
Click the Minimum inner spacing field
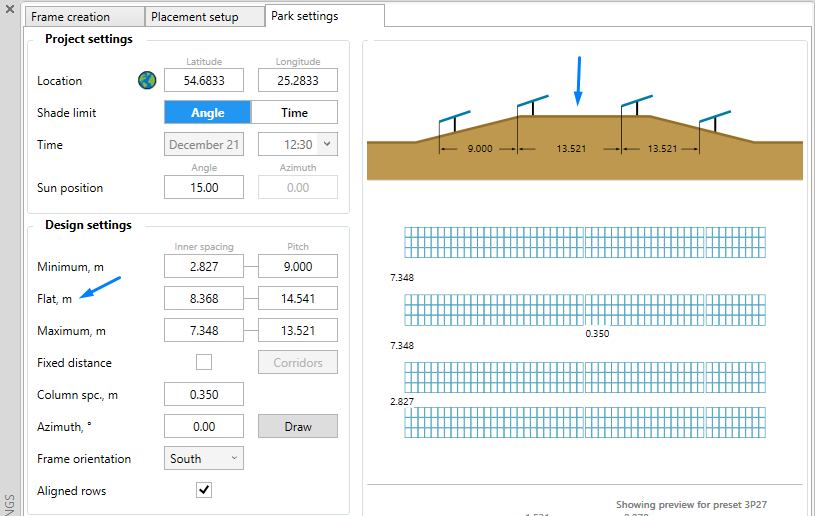pos(204,266)
